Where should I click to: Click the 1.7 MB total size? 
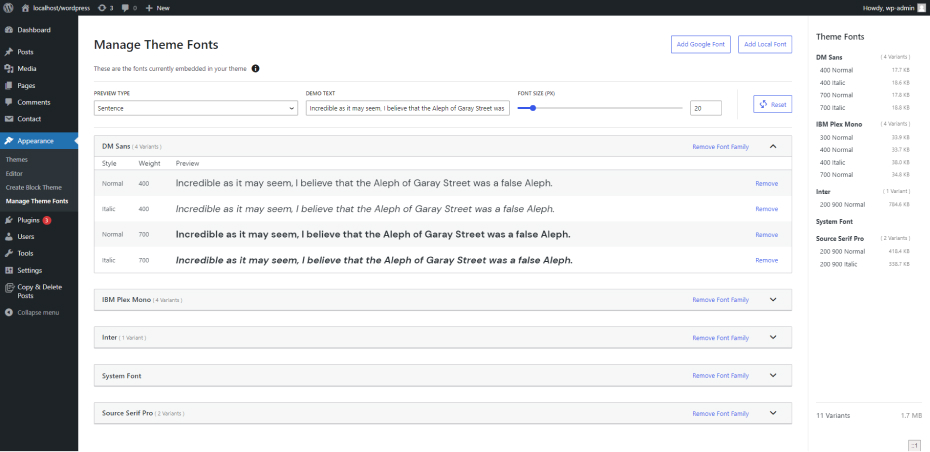click(x=911, y=415)
